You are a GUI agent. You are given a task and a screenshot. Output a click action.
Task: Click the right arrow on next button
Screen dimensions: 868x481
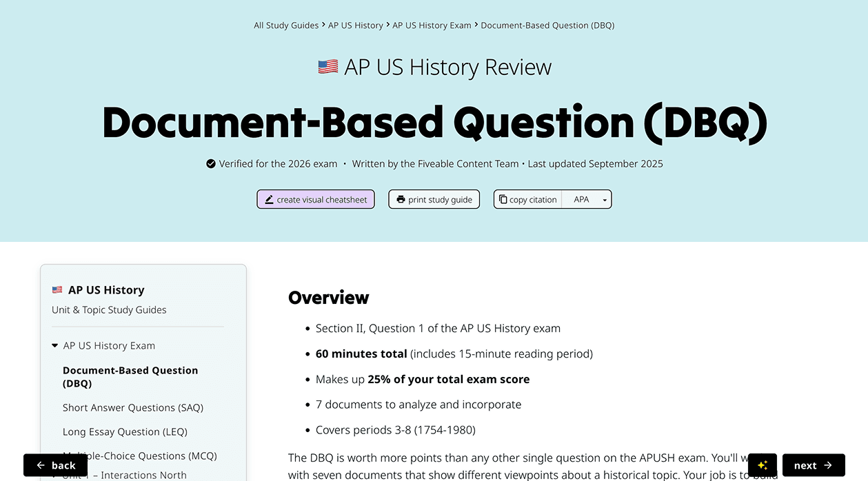(x=828, y=465)
